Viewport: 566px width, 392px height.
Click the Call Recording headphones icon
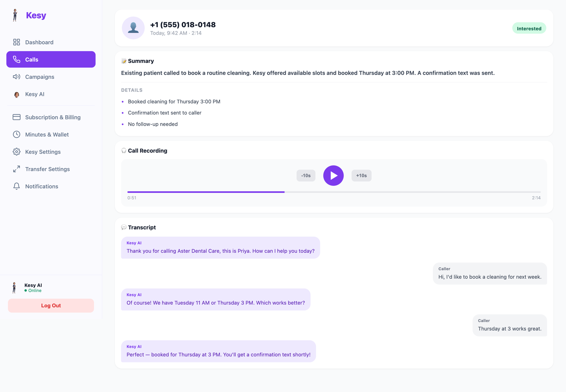click(x=124, y=151)
